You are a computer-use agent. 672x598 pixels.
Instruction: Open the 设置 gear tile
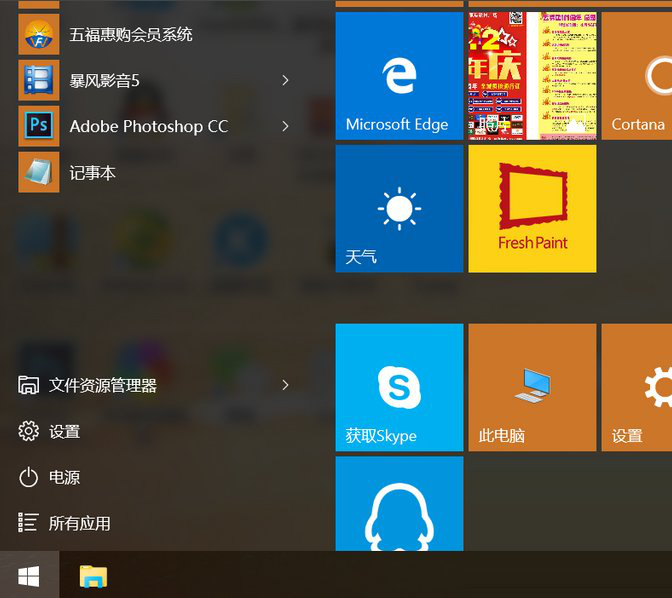[x=637, y=388]
